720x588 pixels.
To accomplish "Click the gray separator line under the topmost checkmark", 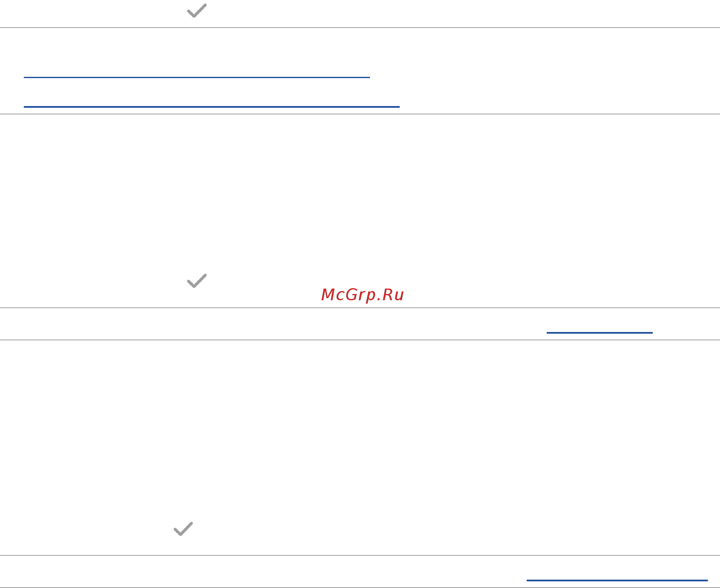I will (360, 28).
